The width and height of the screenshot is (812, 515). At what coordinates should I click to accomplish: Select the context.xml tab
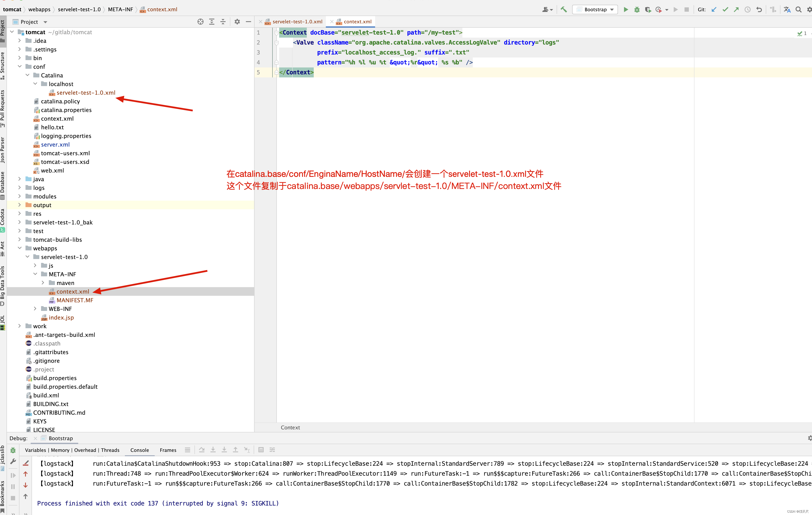point(356,21)
